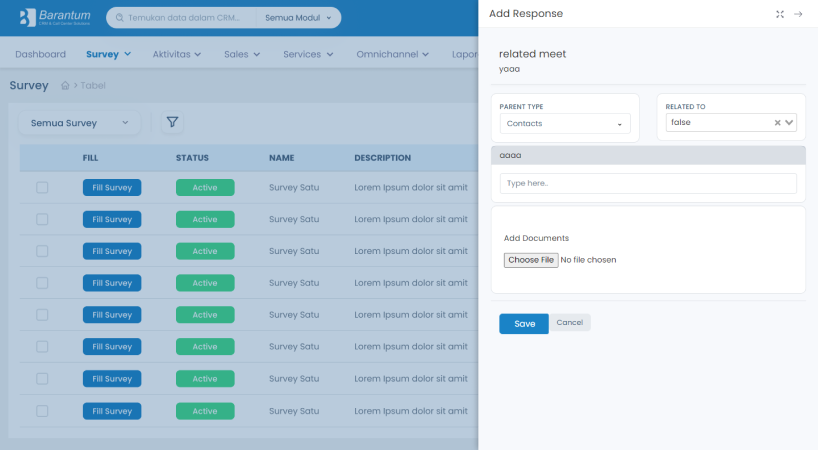Click the NAME column header

282,157
